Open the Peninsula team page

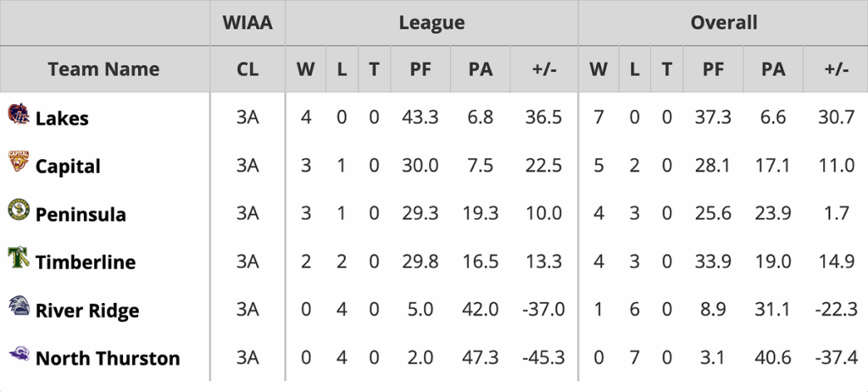[x=81, y=215]
